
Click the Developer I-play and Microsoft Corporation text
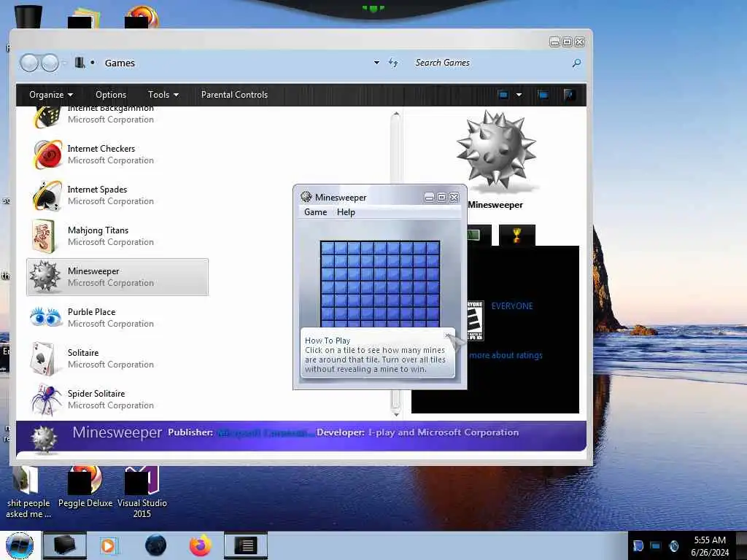pos(417,432)
